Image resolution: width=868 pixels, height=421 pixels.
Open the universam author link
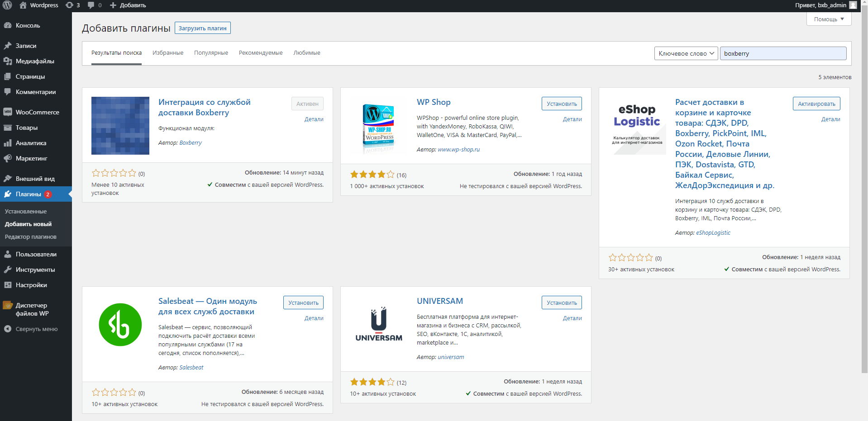pos(451,357)
